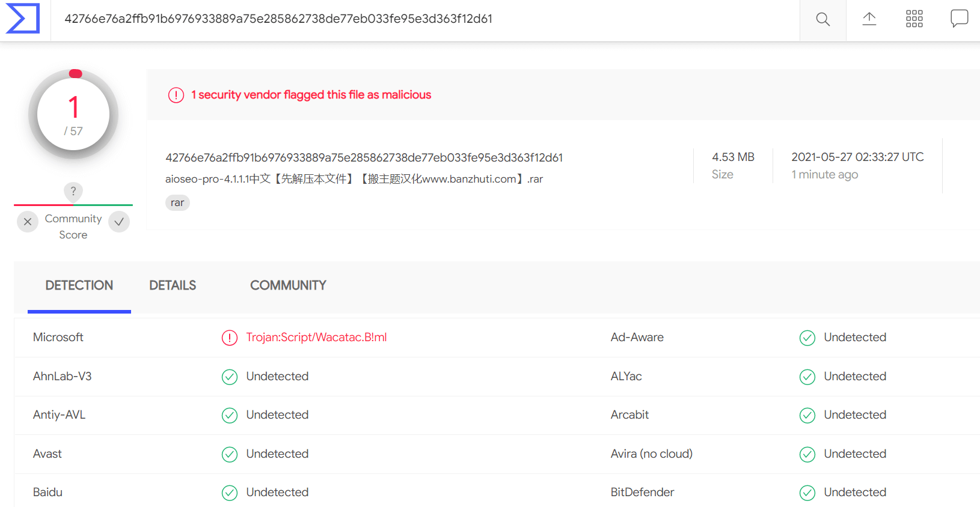
Task: Click the '1 minute ago' text
Action: 824,175
